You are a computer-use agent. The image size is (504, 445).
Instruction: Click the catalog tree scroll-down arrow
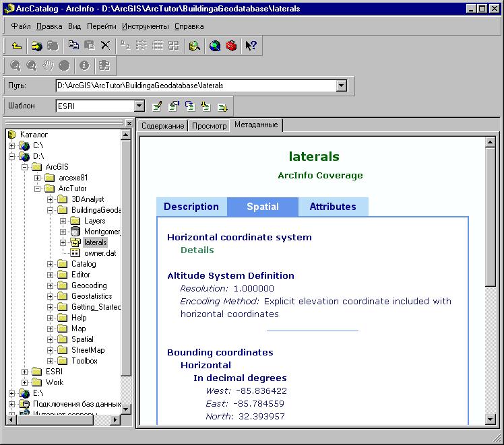pyautogui.click(x=126, y=409)
